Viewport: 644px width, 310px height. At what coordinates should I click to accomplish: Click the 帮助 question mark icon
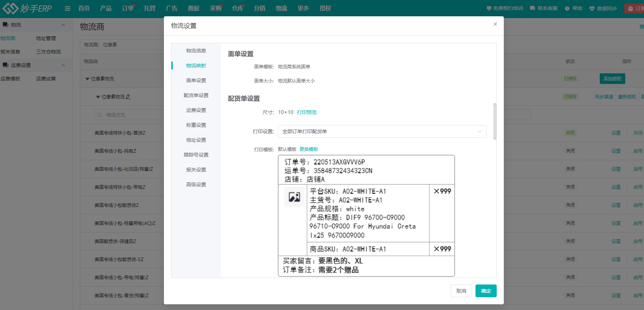(x=567, y=9)
